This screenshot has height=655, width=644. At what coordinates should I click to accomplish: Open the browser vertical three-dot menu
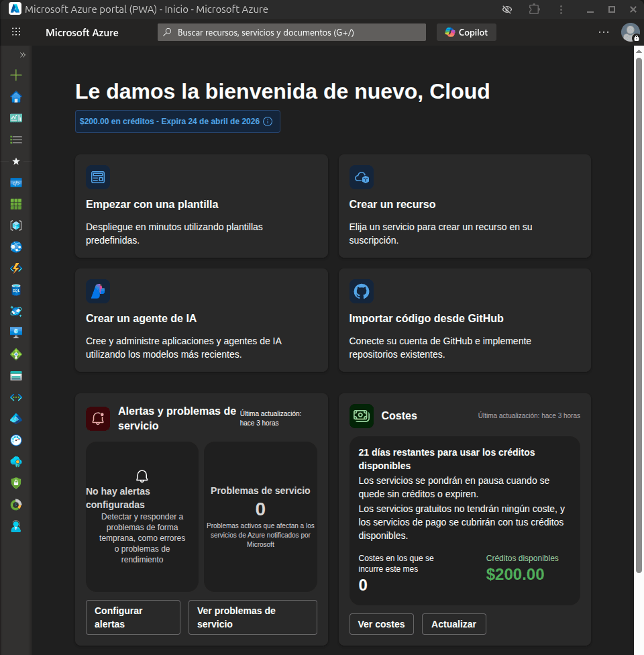pyautogui.click(x=561, y=9)
